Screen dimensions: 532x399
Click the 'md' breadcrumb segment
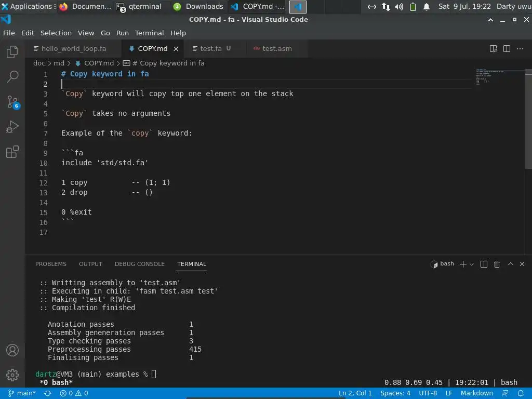click(x=59, y=63)
